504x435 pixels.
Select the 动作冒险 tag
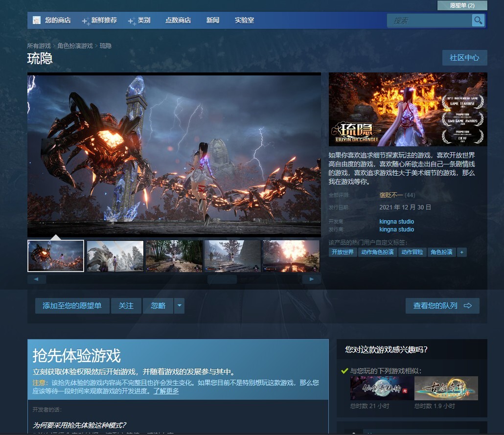tap(412, 252)
